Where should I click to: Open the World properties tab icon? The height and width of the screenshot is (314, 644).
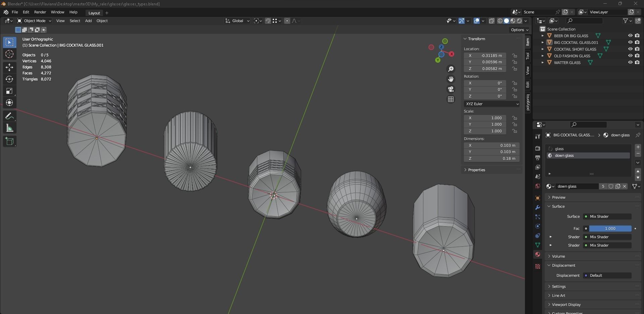pos(538,186)
